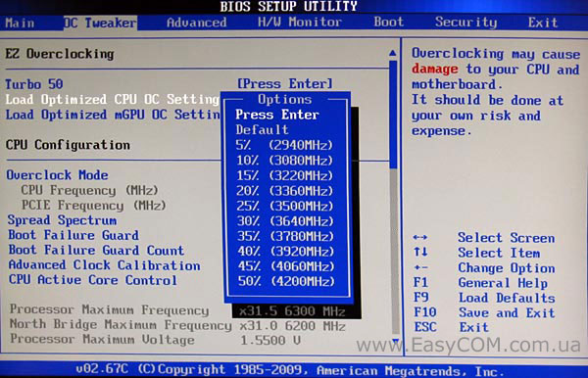Viewport: 588px width, 378px height.
Task: Select Press Enter entry in Options popup
Action: (277, 115)
